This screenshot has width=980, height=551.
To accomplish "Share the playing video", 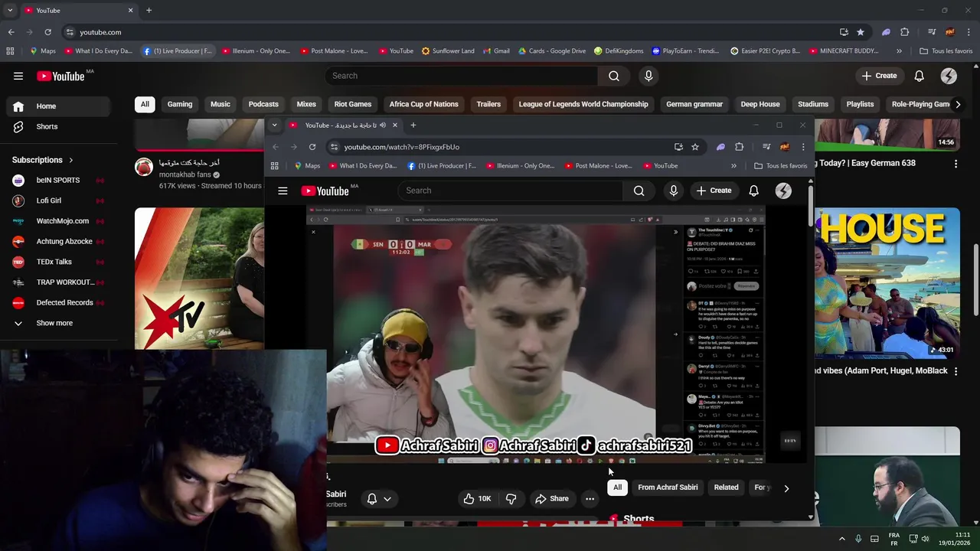I will (x=551, y=499).
